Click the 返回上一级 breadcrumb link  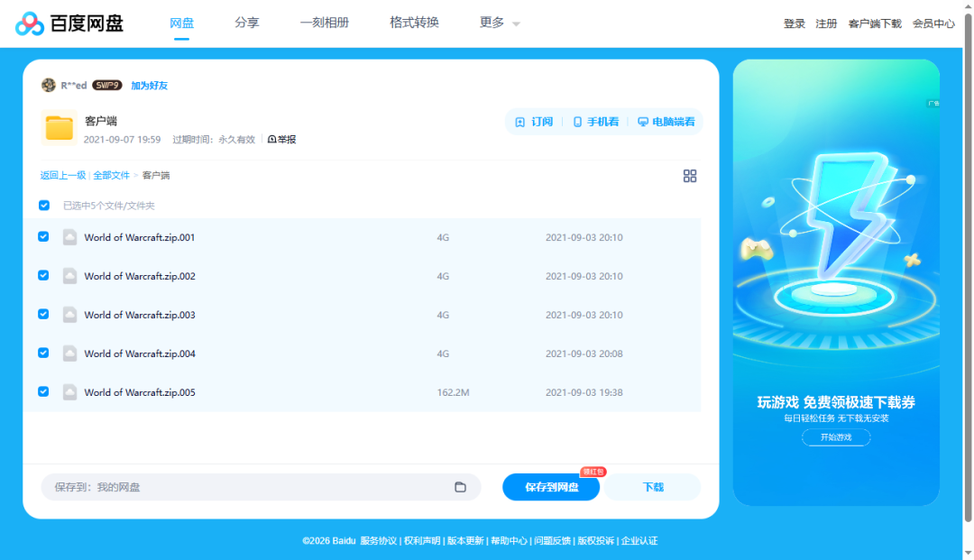63,176
